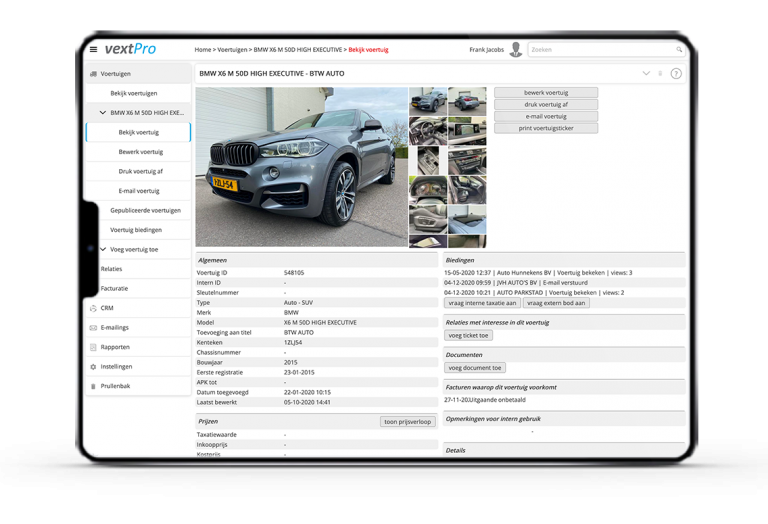Click vraag interne taxatie aan button
The width and height of the screenshot is (768, 524).
coord(482,303)
